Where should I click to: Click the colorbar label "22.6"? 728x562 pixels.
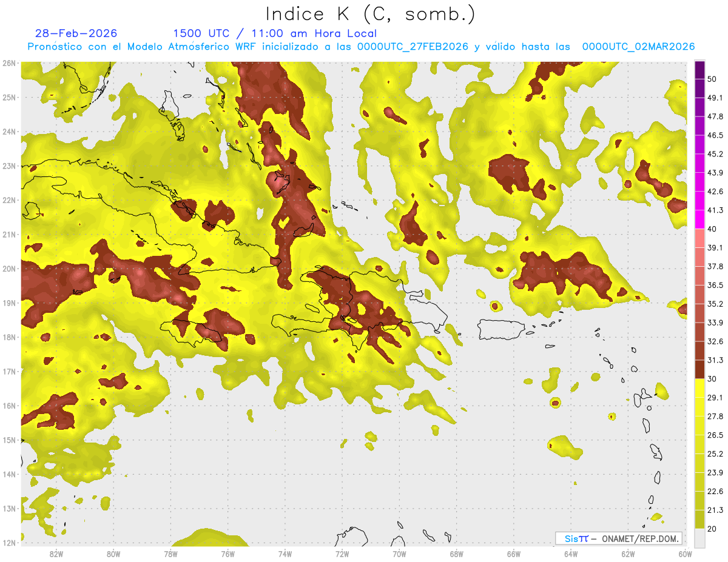click(x=715, y=492)
